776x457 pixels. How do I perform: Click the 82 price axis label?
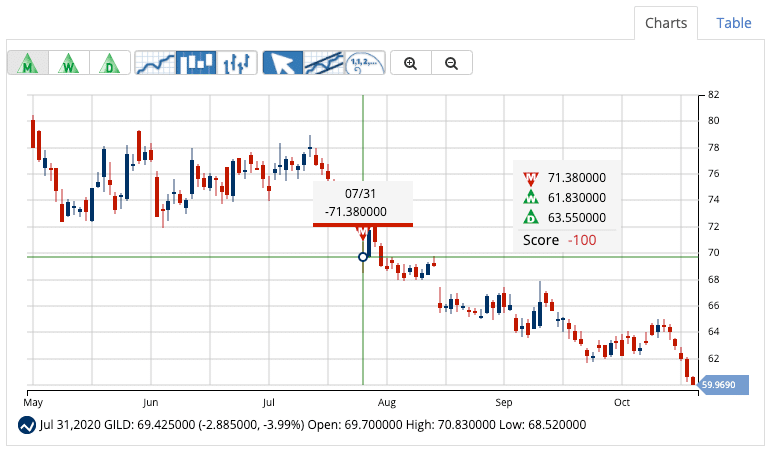tap(713, 95)
